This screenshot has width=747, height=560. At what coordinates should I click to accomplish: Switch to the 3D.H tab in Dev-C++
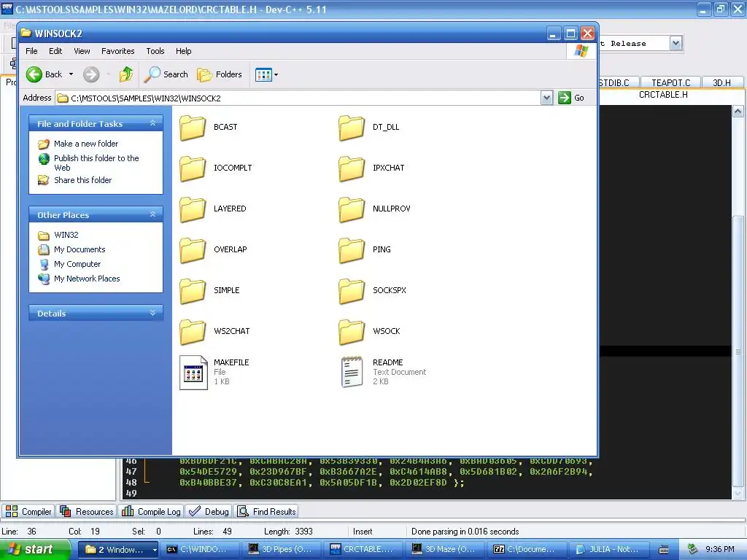click(721, 83)
